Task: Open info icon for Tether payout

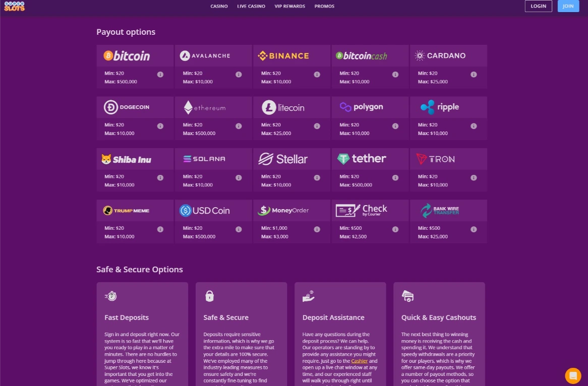Action: point(395,178)
